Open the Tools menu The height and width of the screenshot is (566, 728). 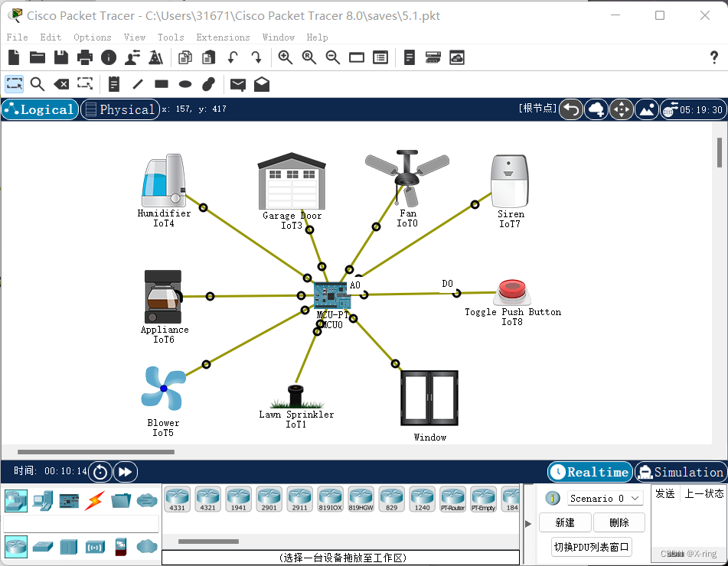[x=171, y=37]
